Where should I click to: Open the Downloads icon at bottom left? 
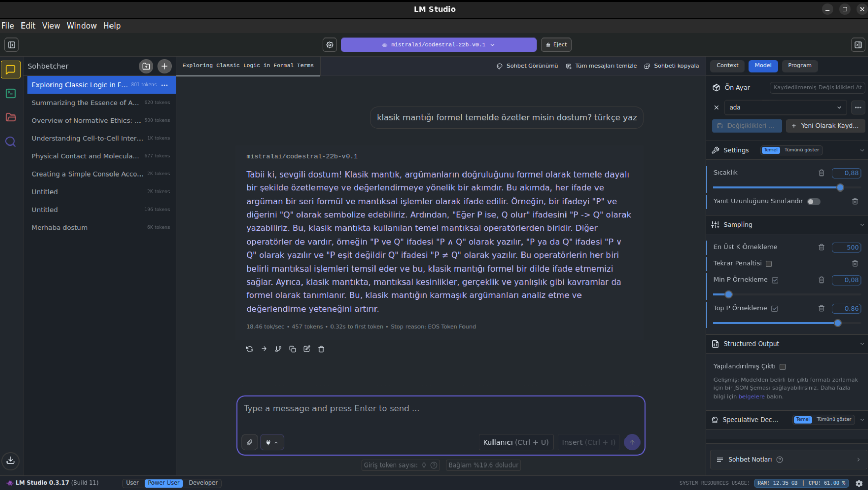(x=11, y=460)
